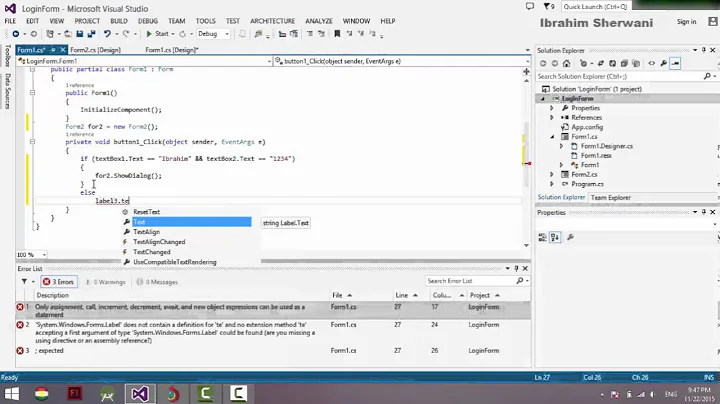Switch to the Team Explorer tab
Screen dimensions: 720x404
(x=610, y=198)
